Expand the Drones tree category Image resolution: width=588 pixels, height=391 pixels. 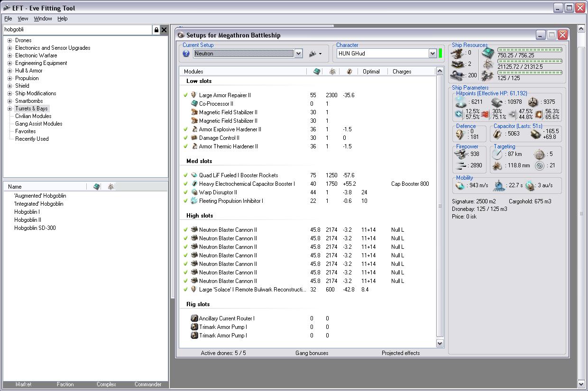(x=9, y=40)
